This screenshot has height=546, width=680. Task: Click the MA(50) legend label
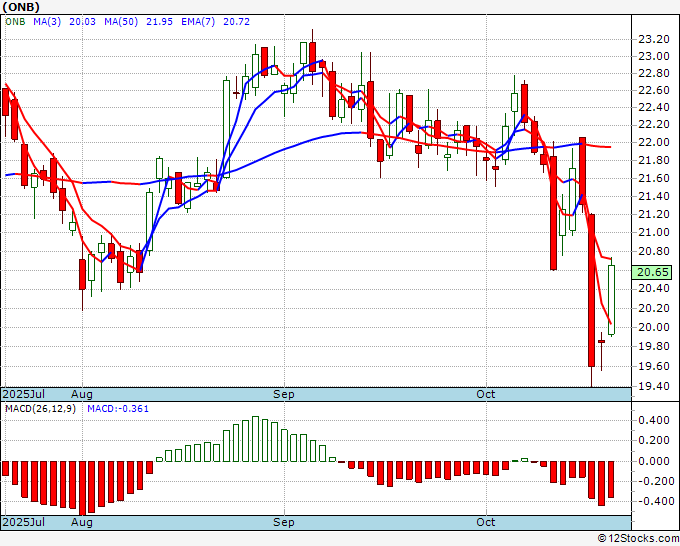pyautogui.click(x=121, y=21)
